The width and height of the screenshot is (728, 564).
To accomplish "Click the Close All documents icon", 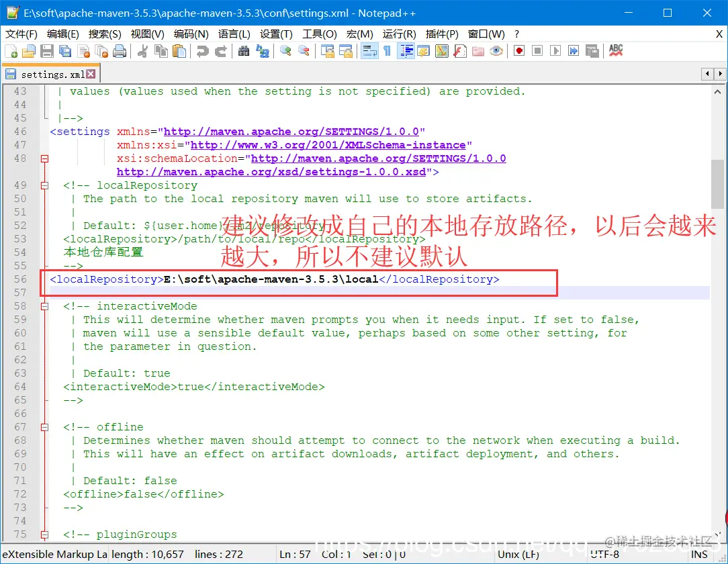I will pos(101,51).
